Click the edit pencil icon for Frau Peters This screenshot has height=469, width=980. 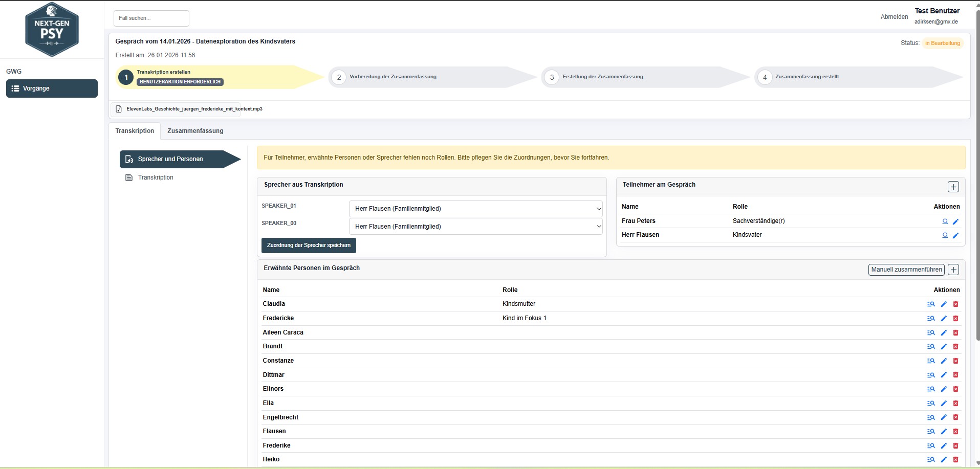pyautogui.click(x=955, y=221)
